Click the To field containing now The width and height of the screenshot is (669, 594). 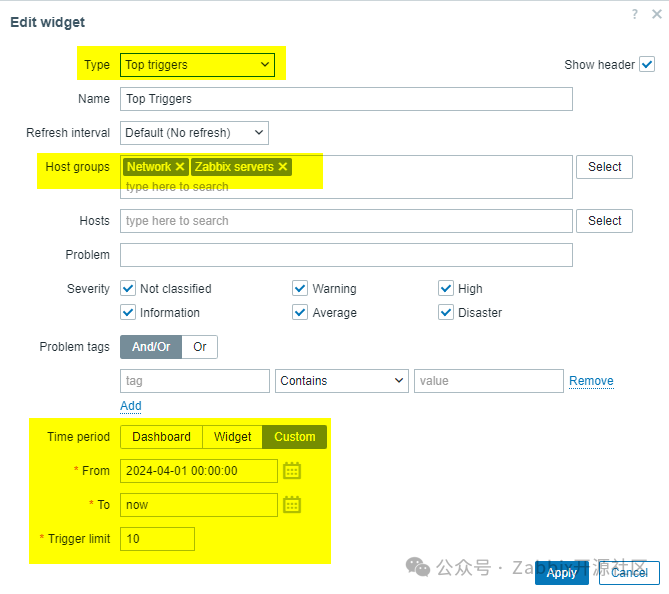click(199, 505)
